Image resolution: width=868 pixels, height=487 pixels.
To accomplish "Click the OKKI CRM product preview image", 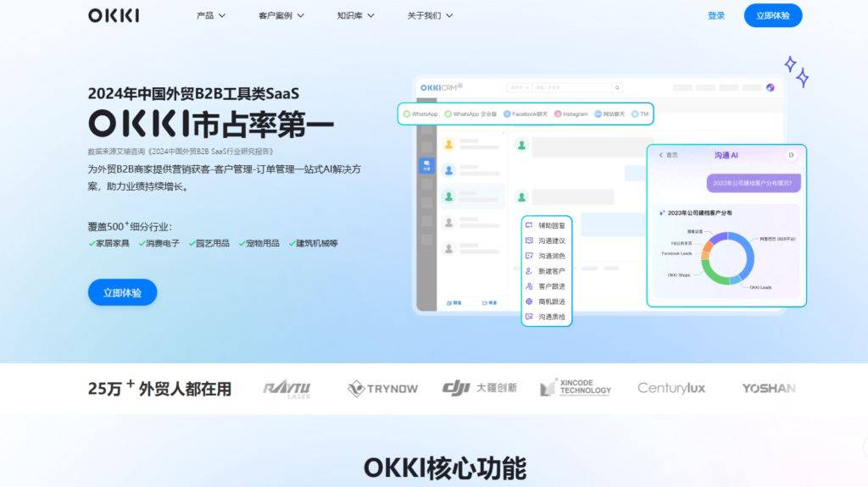I will (x=526, y=195).
